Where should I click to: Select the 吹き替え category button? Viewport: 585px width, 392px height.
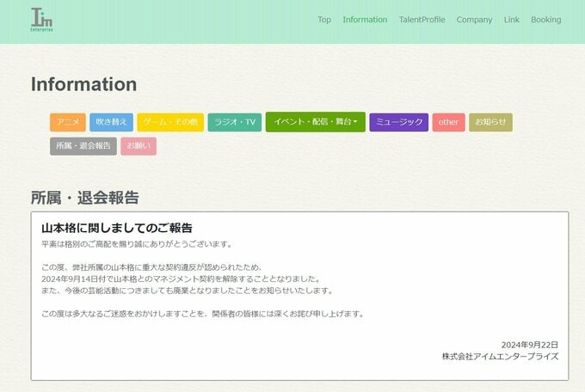click(112, 122)
